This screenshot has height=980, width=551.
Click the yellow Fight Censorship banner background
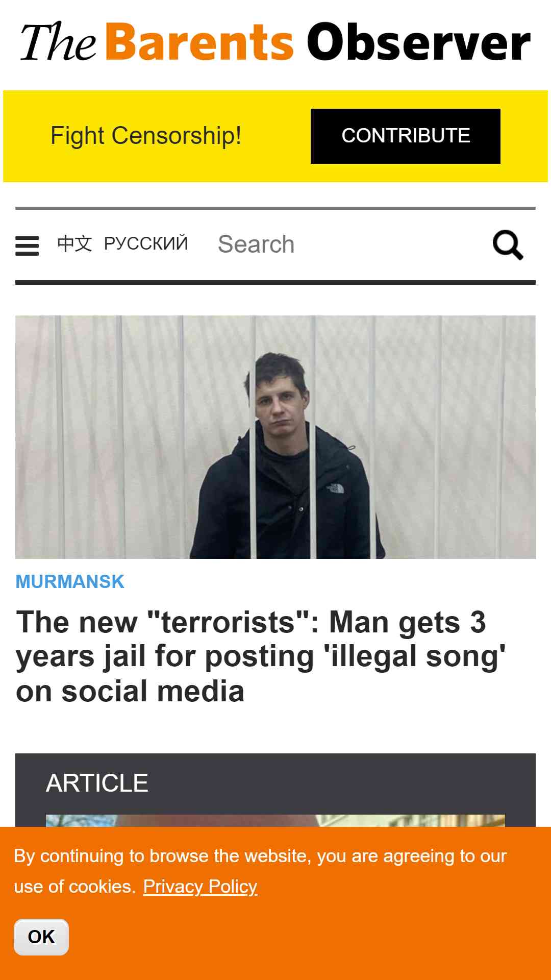(275, 173)
